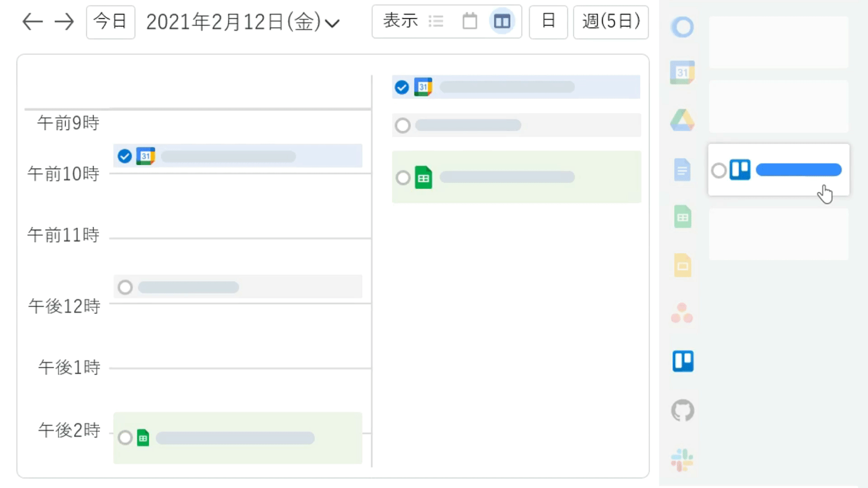Switch to list view icon
868x488 pixels.
pos(436,21)
